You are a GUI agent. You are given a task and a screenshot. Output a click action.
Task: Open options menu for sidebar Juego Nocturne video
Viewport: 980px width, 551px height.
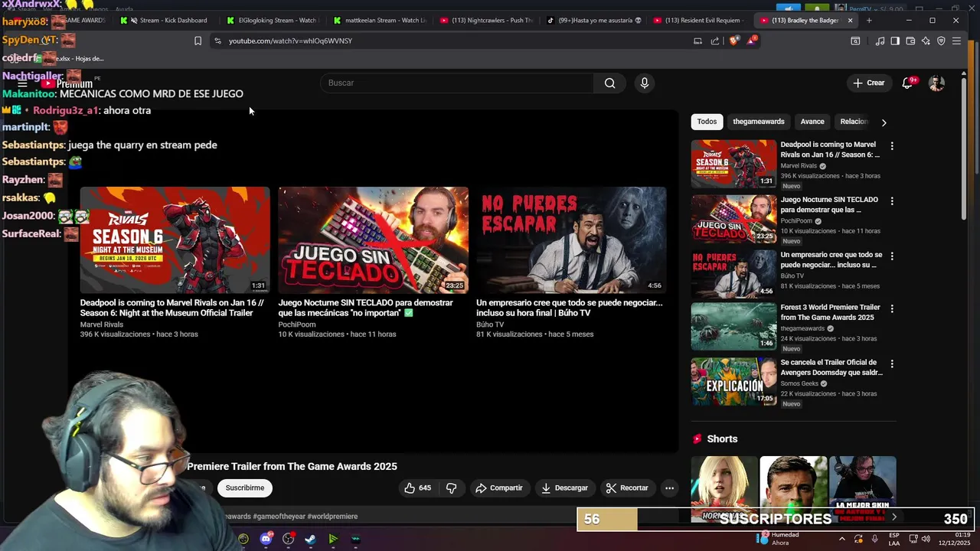click(891, 201)
